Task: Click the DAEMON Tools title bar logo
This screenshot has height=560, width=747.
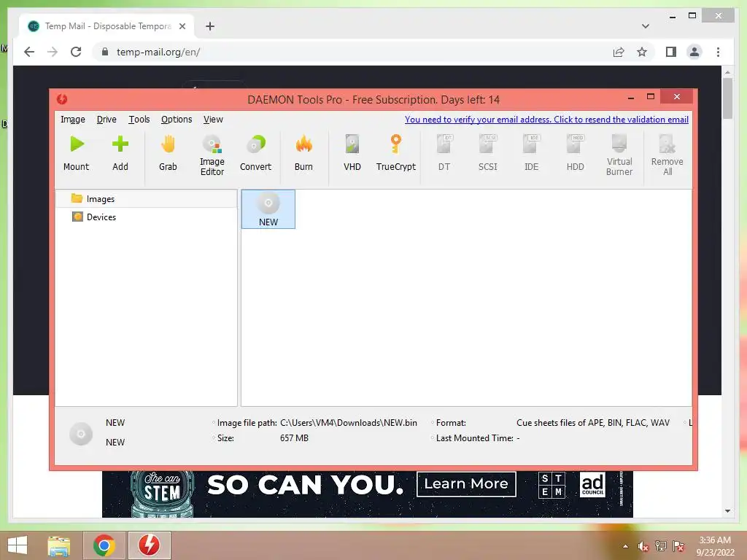Action: tap(62, 99)
